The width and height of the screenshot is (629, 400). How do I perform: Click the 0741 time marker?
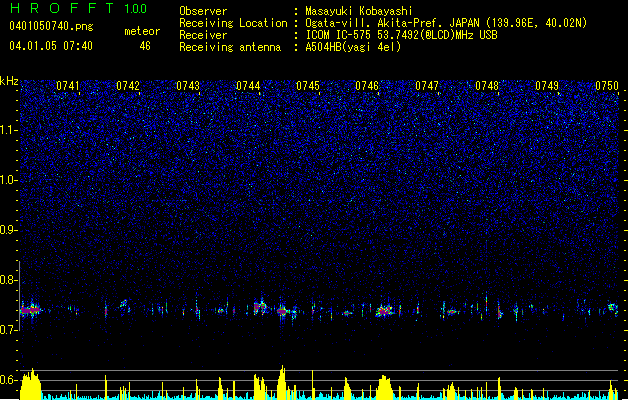(x=68, y=86)
